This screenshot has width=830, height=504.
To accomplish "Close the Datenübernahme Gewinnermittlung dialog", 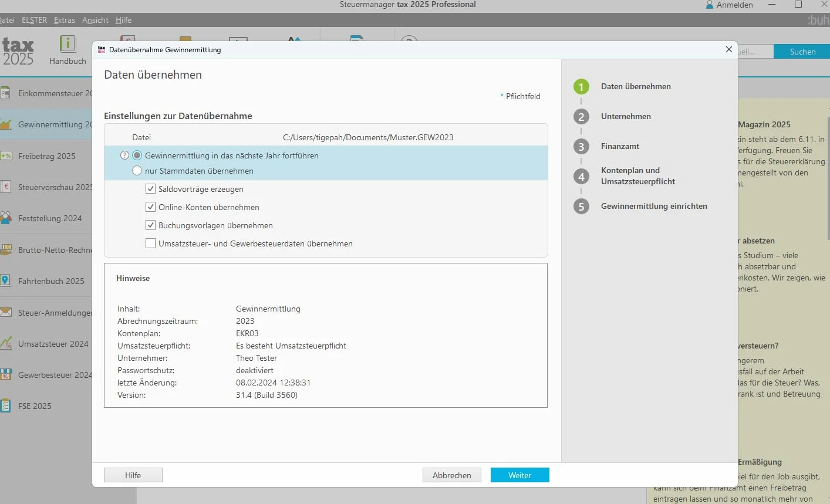I will tap(729, 49).
